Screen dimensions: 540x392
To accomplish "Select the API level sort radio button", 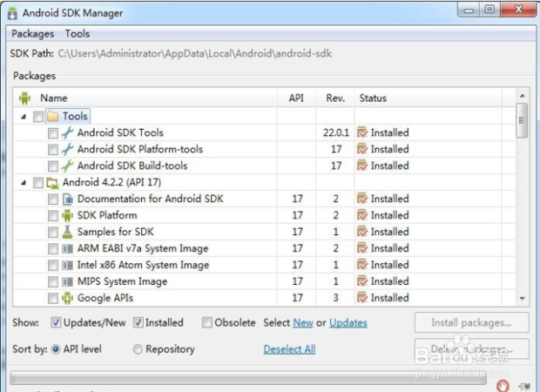I will (x=56, y=349).
